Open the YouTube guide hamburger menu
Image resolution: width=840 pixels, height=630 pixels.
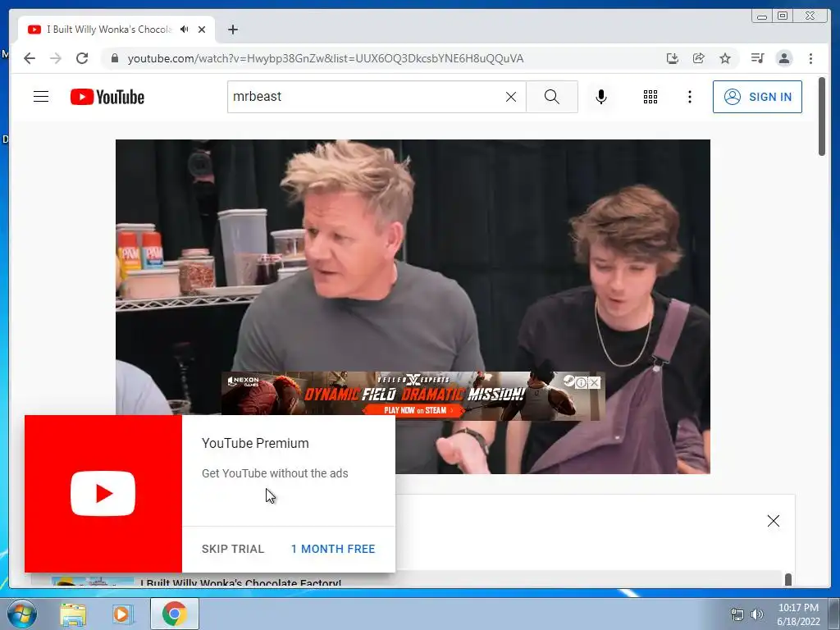click(x=41, y=97)
